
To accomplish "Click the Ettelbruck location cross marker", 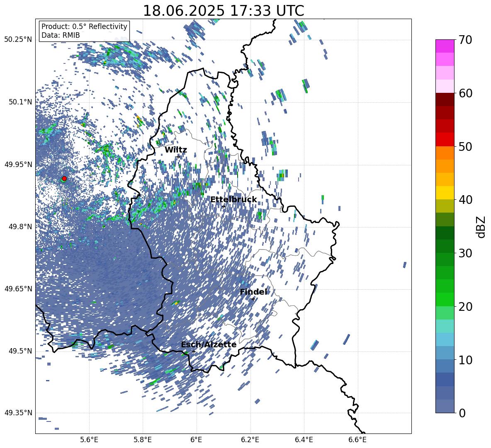I will 224,206.
